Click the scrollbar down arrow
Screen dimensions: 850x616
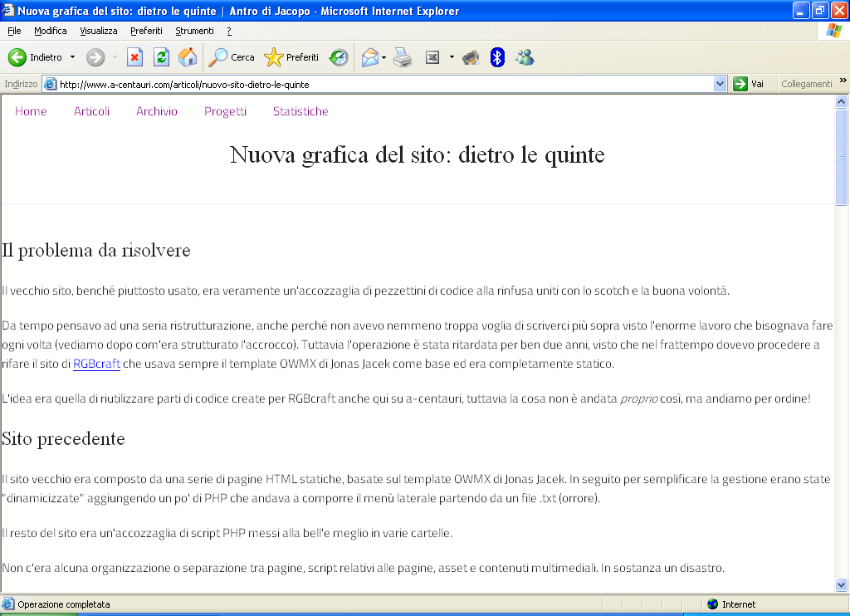click(x=842, y=584)
